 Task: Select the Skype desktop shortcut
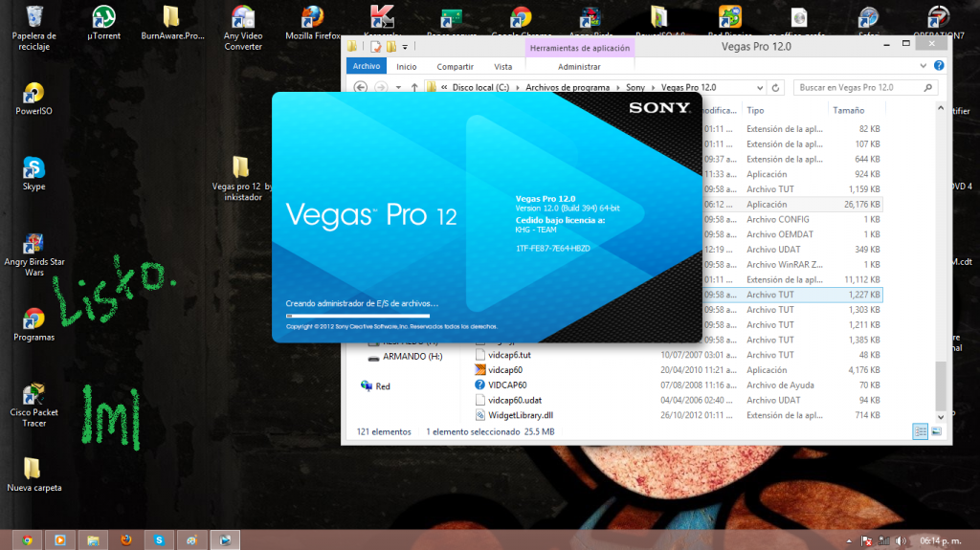pos(33,174)
